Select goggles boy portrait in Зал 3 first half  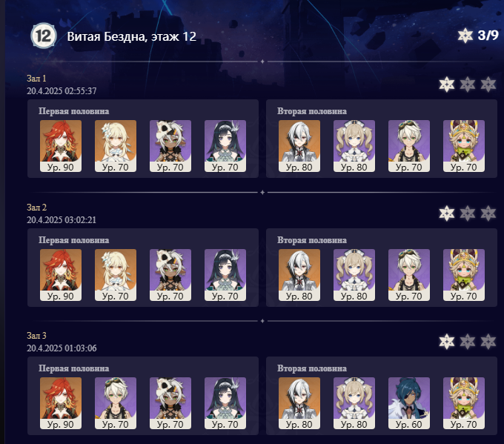point(116,403)
